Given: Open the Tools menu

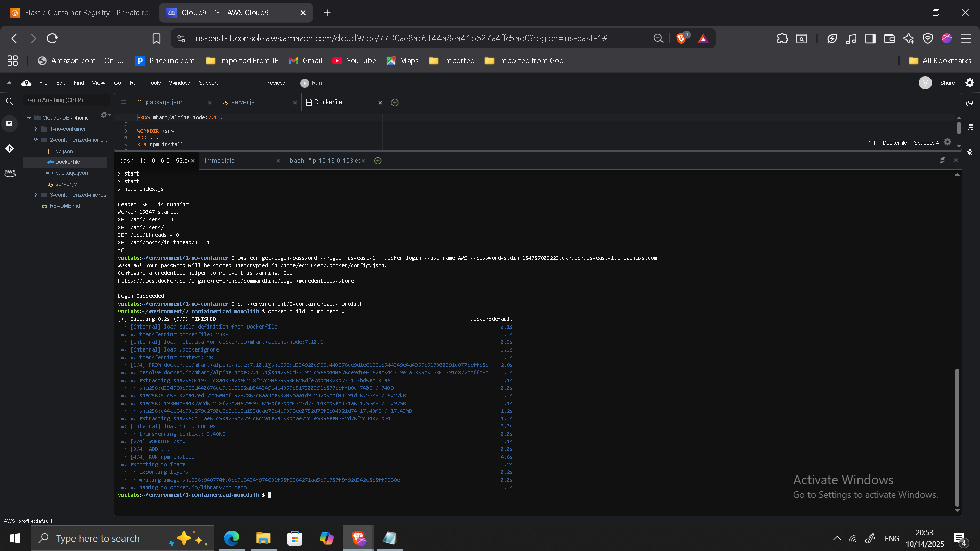Looking at the screenshot, I should tap(154, 83).
